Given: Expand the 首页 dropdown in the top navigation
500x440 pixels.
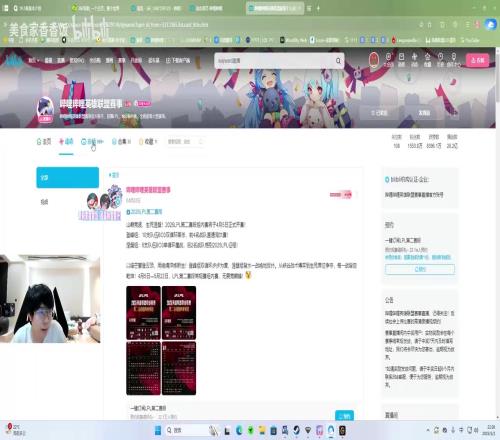Looking at the screenshot, I should [x=34, y=60].
